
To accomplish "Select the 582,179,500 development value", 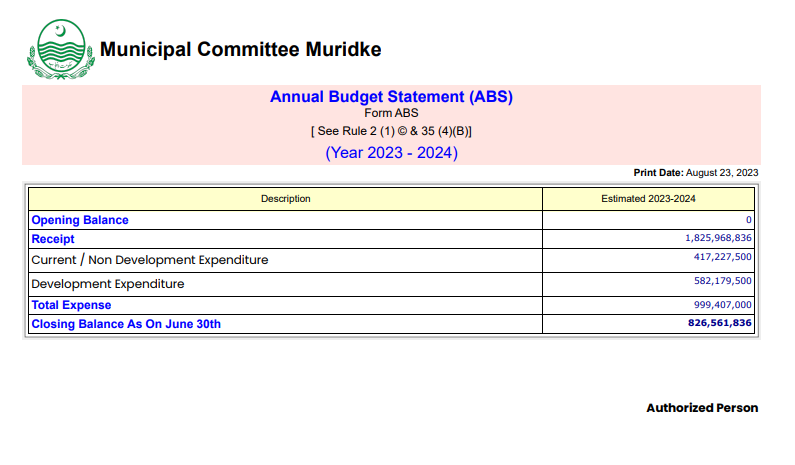I will coord(722,281).
